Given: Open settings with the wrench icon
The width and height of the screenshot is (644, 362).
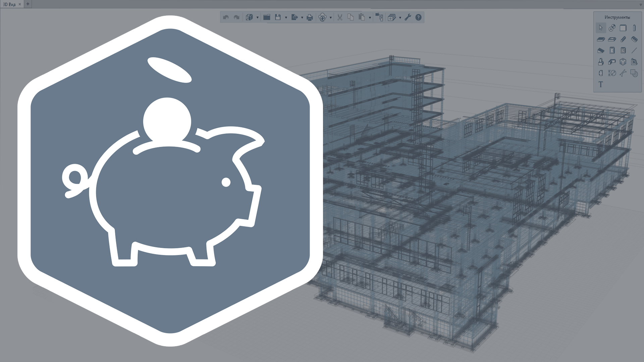Looking at the screenshot, I should 408,17.
